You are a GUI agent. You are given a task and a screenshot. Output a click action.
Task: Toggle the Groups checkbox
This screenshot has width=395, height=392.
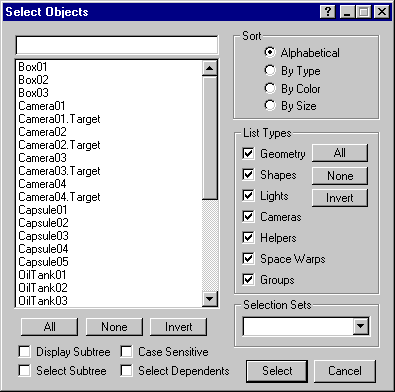point(248,279)
